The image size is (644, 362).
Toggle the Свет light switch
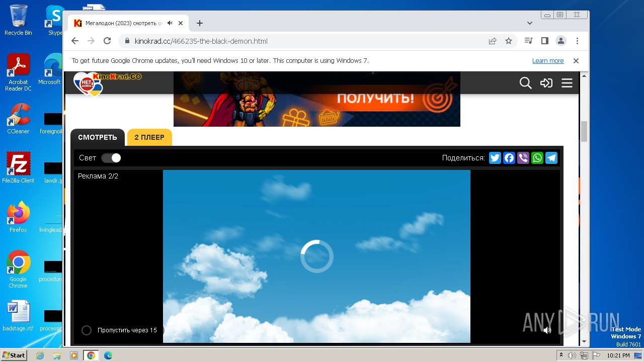pos(111,158)
